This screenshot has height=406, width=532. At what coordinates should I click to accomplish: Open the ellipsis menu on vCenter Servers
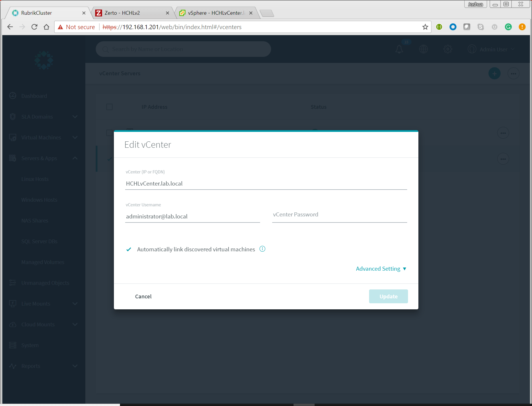[514, 73]
